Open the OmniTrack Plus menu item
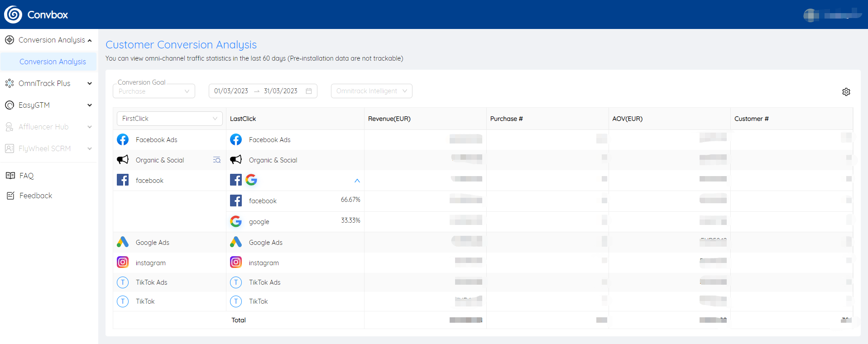This screenshot has width=868, height=344. 48,83
